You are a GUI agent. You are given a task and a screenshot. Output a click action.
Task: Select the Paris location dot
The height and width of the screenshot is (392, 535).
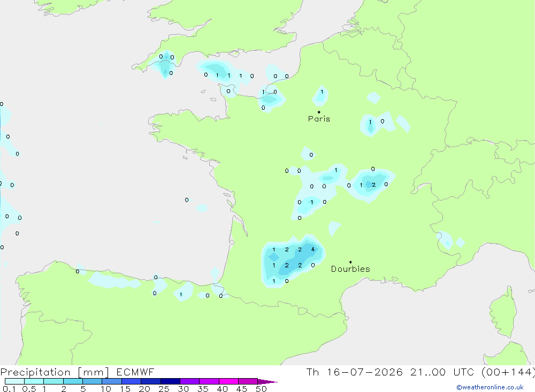319,112
